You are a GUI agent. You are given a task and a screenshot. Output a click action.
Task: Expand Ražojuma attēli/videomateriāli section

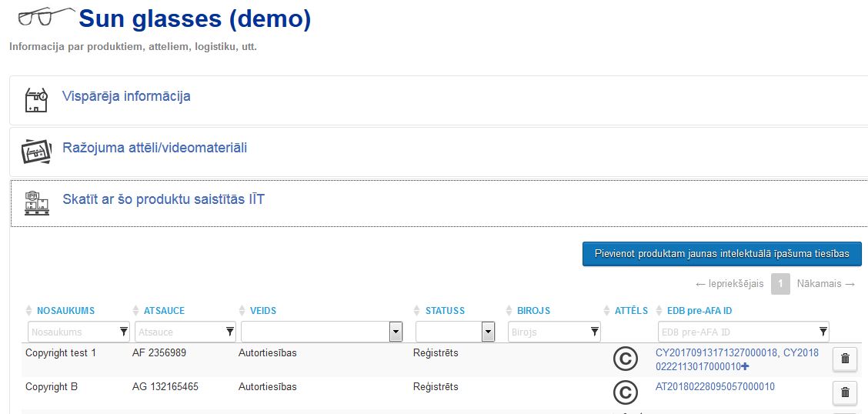click(155, 149)
